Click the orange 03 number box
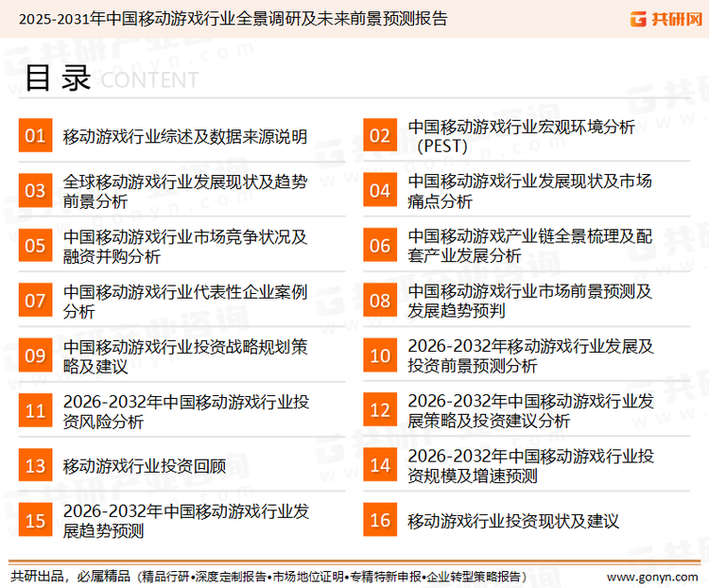 35,190
